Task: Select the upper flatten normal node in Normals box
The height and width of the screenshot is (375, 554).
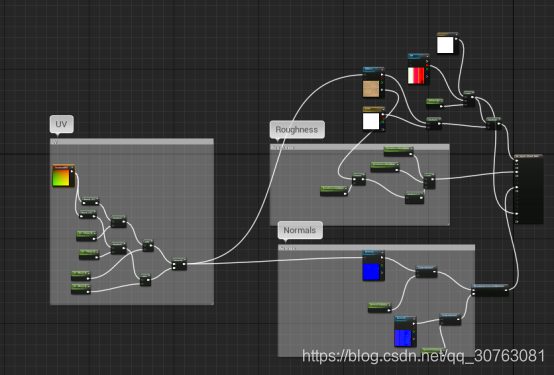Action: tap(426, 271)
